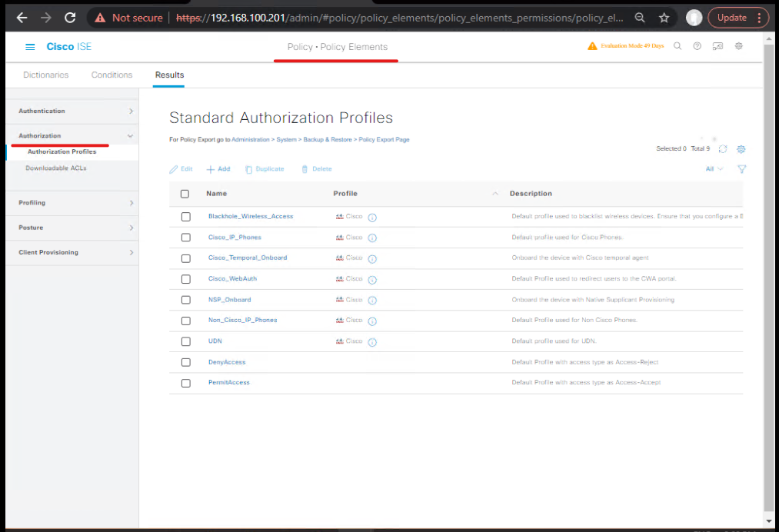
Task: Check the UDN row checkbox
Action: pyautogui.click(x=186, y=342)
